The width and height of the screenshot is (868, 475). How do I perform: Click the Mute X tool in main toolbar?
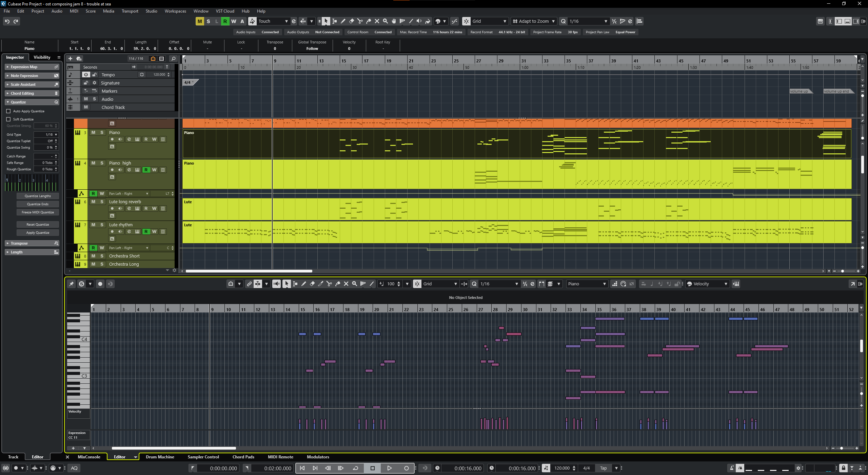(377, 21)
